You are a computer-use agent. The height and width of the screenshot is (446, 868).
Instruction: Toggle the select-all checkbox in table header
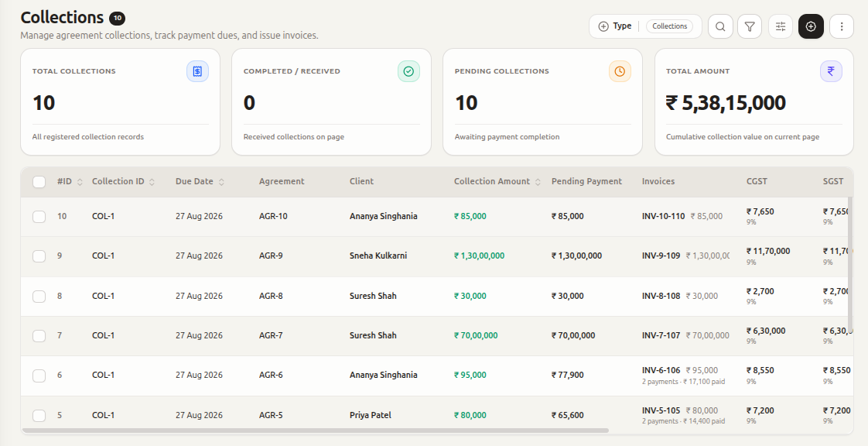39,182
